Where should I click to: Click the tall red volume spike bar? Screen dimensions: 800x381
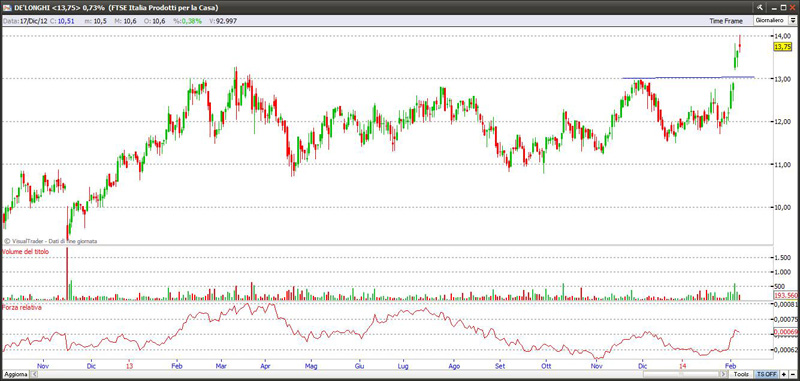pyautogui.click(x=67, y=274)
